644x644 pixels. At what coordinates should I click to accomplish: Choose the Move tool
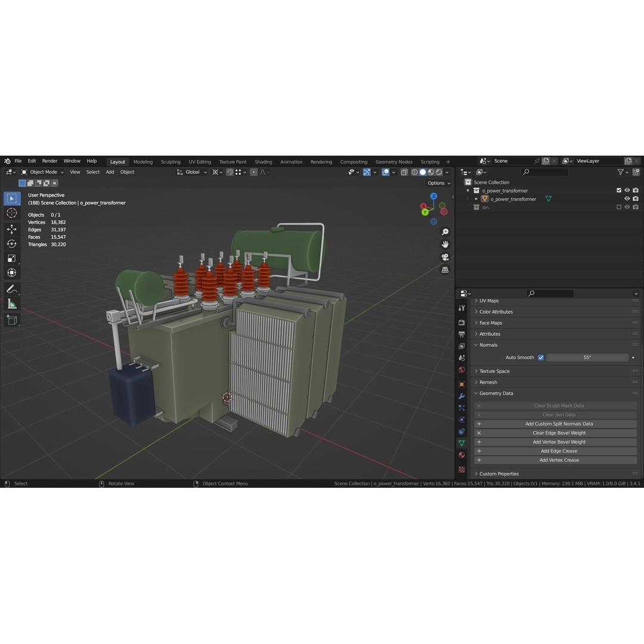click(x=12, y=229)
